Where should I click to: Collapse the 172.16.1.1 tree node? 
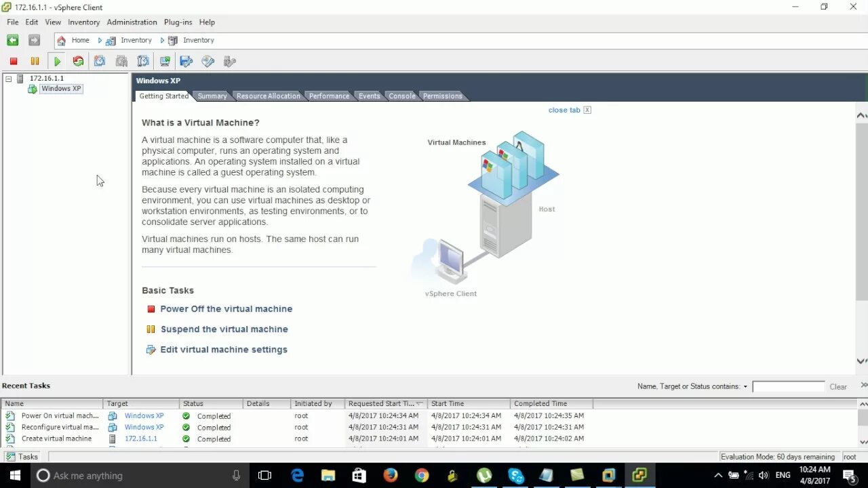coord(9,79)
